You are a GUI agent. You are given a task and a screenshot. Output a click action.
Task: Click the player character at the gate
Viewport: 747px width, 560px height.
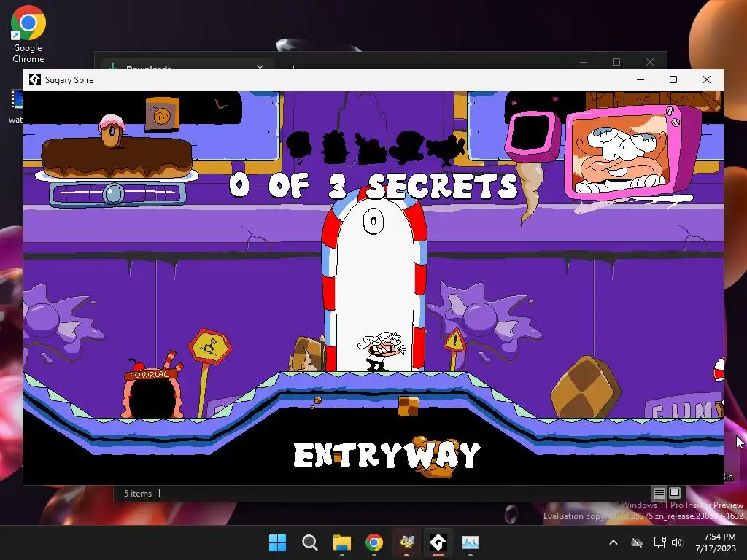[x=382, y=351]
